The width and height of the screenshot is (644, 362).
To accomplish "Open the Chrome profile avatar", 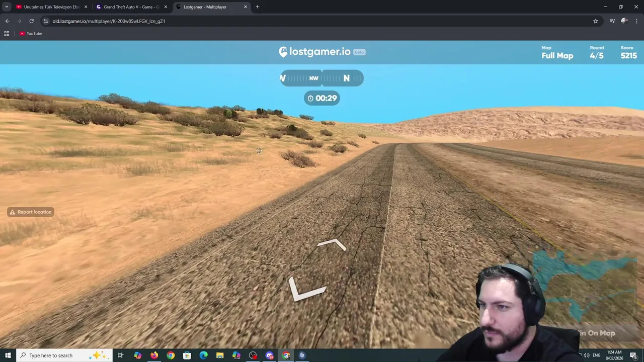I will [624, 21].
